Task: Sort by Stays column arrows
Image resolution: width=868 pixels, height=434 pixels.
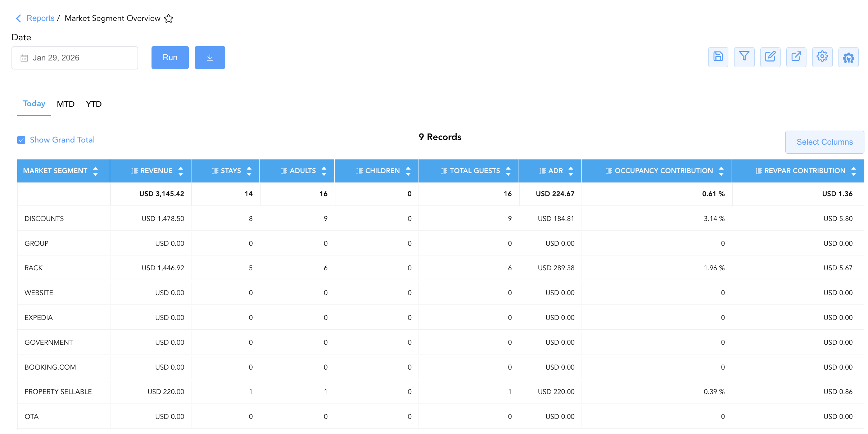Action: click(249, 171)
